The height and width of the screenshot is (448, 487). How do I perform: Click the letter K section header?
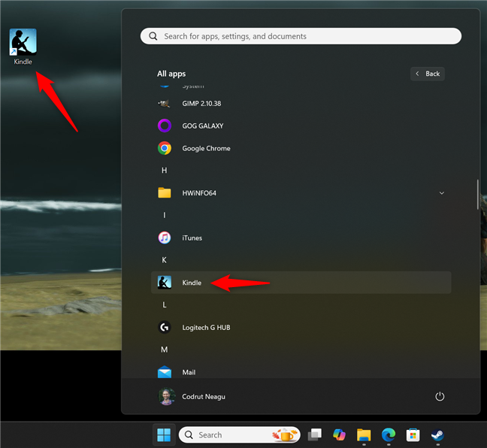(165, 260)
